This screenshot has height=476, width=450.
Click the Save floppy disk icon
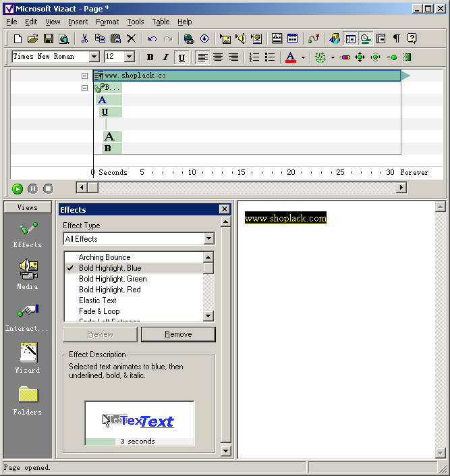click(x=49, y=38)
